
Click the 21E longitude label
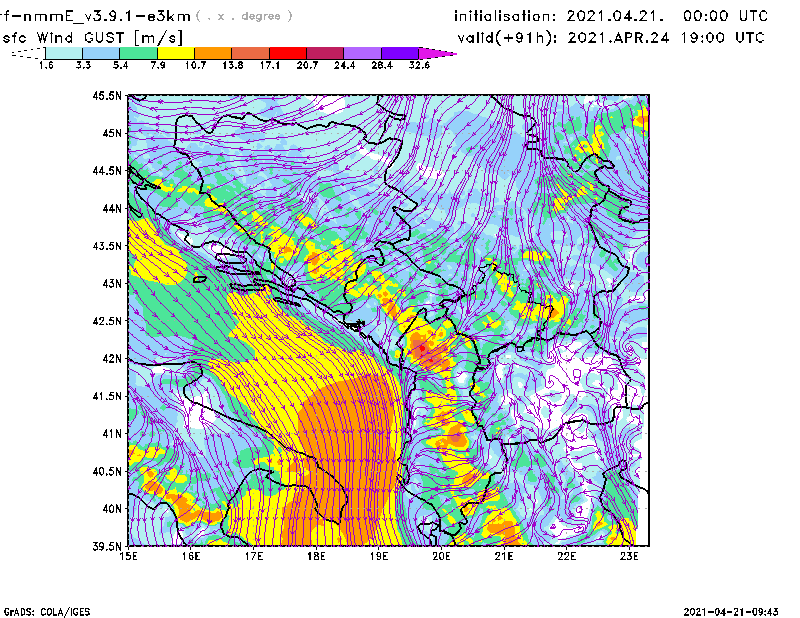504,556
